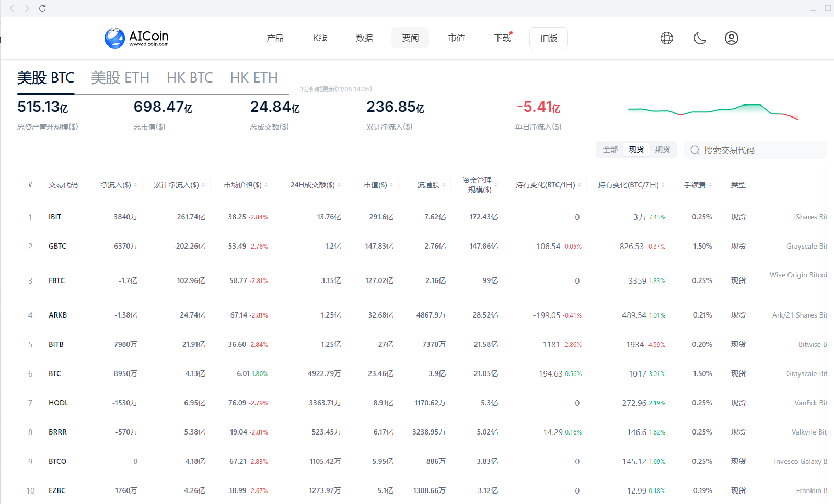Click cumulative inflow 236.85亿

point(396,107)
